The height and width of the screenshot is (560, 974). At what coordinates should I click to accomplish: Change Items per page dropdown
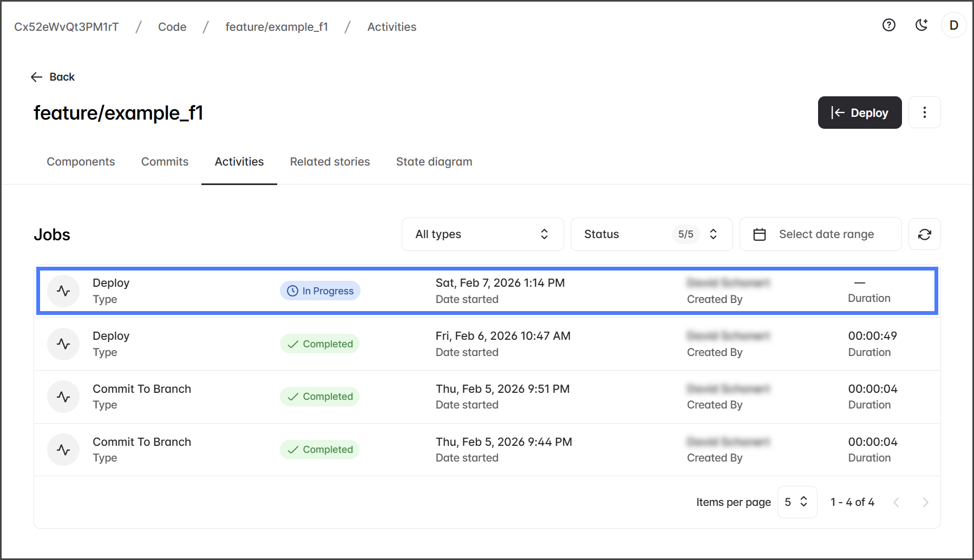click(796, 502)
